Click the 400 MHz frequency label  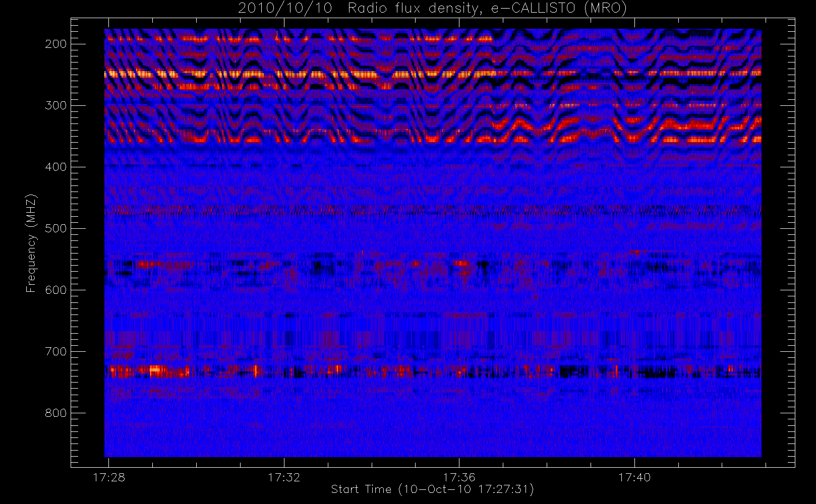[55, 167]
